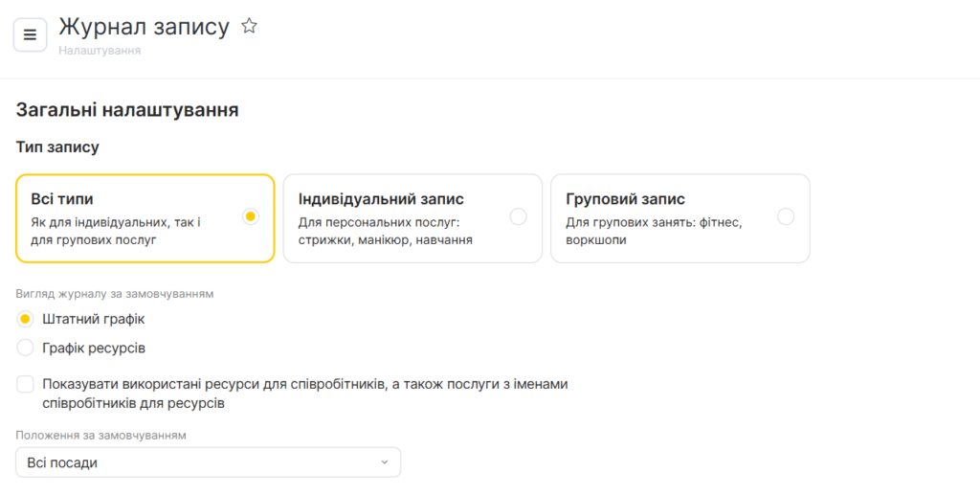Select the Індивідуальний запис radio circle
Screen dimensions: 980x495
pyautogui.click(x=518, y=217)
